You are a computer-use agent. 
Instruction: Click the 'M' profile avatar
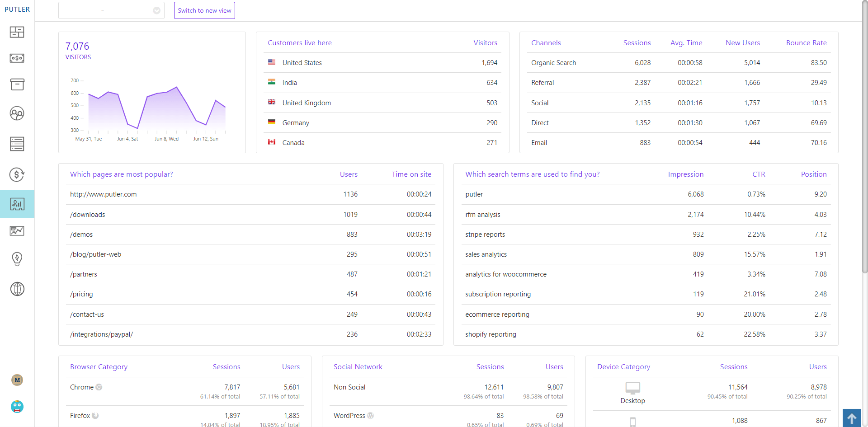(x=17, y=380)
